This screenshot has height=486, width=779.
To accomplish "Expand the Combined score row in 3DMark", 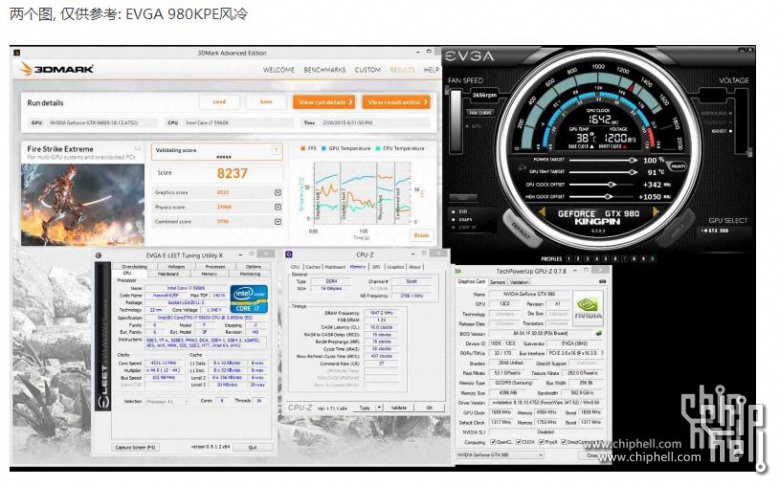I will click(278, 221).
